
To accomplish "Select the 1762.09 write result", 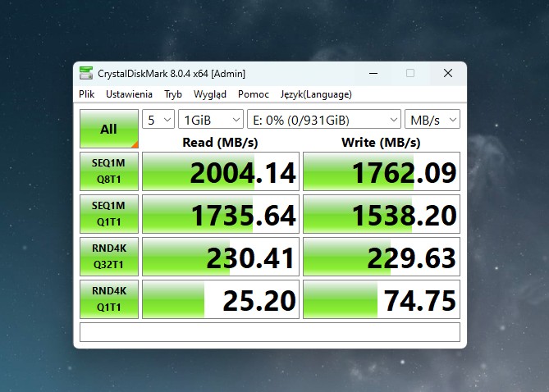I will click(382, 171).
